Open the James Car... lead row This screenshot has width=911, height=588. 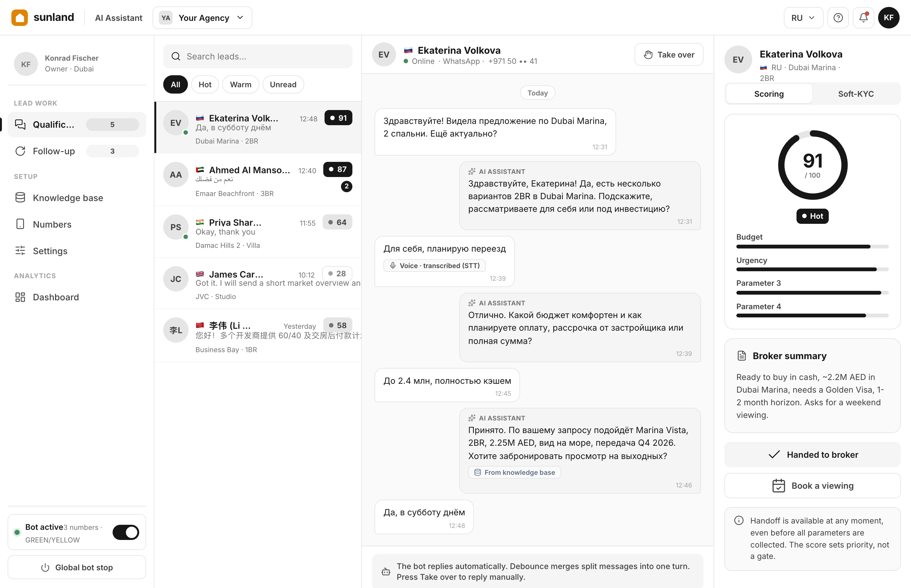pos(258,283)
